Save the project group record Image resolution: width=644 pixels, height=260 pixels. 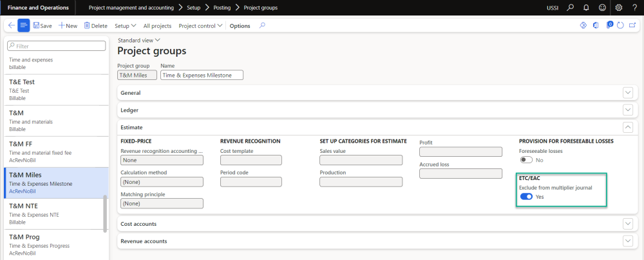coord(43,26)
